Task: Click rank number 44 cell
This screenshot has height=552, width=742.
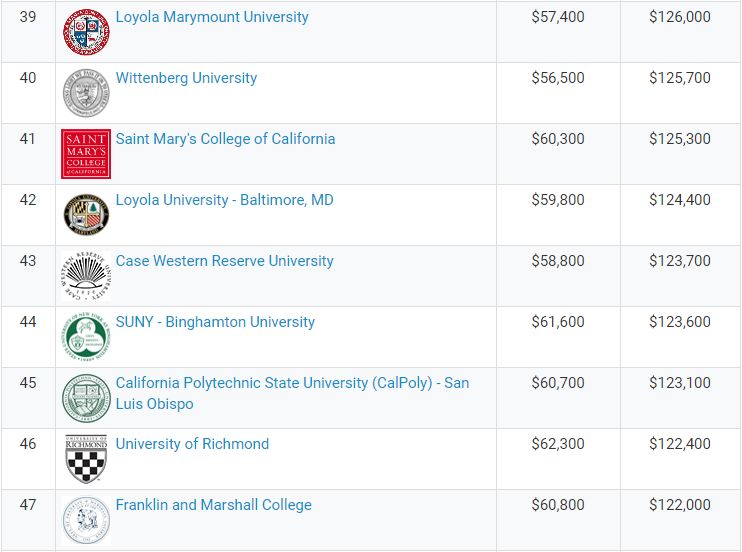Action: (x=28, y=337)
